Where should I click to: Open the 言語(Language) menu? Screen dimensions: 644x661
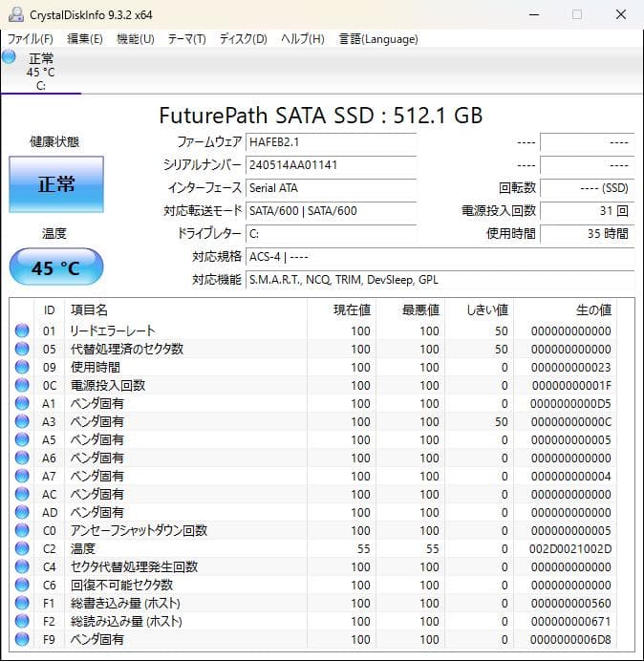(378, 39)
